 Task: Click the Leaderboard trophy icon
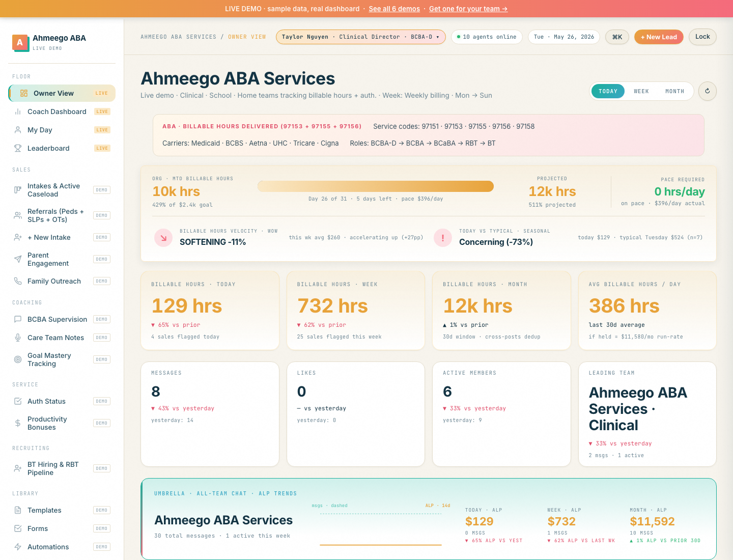point(18,148)
